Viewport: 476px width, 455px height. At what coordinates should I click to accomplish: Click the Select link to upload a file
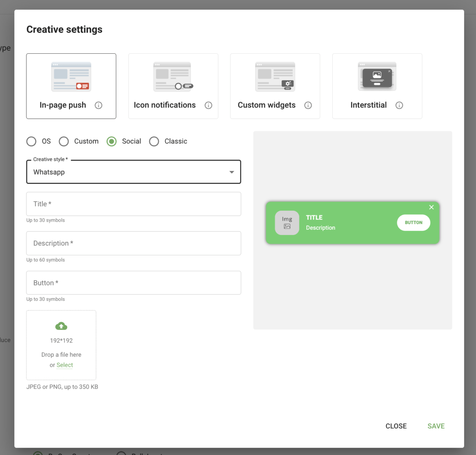pyautogui.click(x=64, y=365)
